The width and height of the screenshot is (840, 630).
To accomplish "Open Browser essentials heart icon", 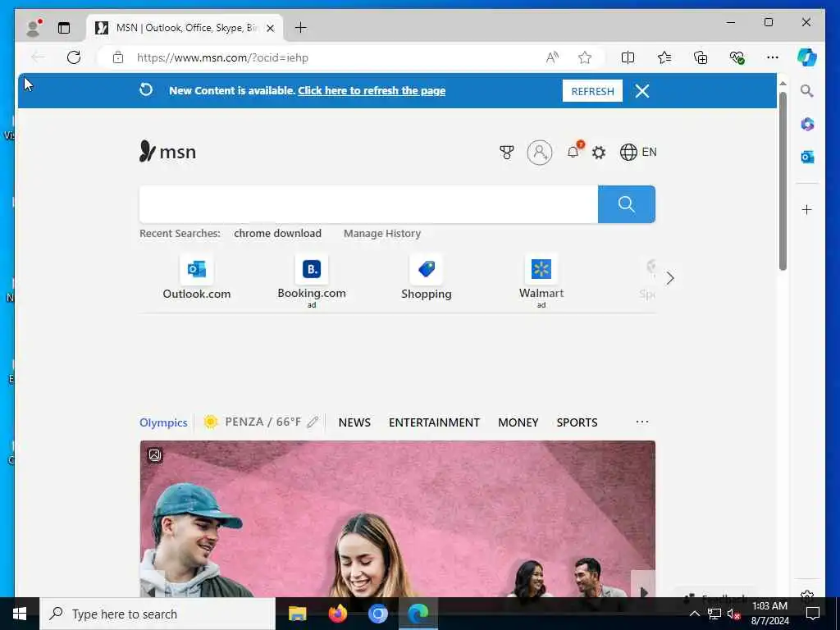I will point(737,57).
